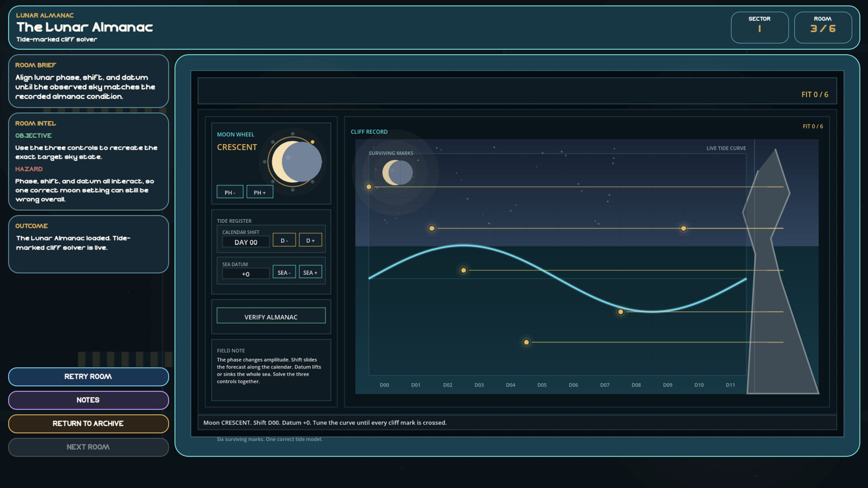Click the DAY 00 calendar shift field

tap(245, 242)
